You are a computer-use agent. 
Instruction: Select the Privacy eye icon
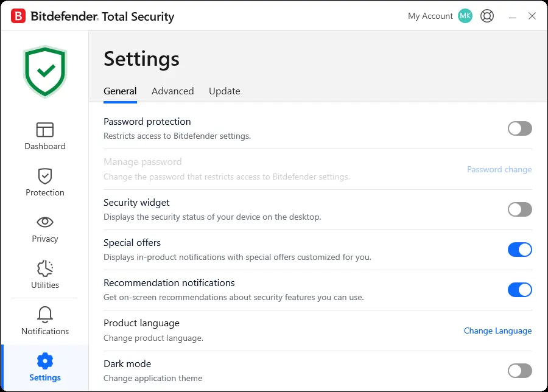(44, 222)
